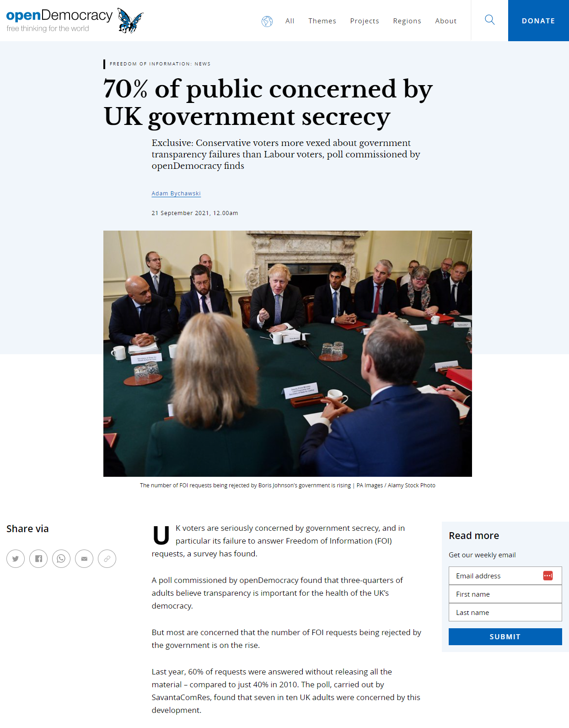This screenshot has height=728, width=569.
Task: Click the globe icon in navigation
Action: [267, 21]
